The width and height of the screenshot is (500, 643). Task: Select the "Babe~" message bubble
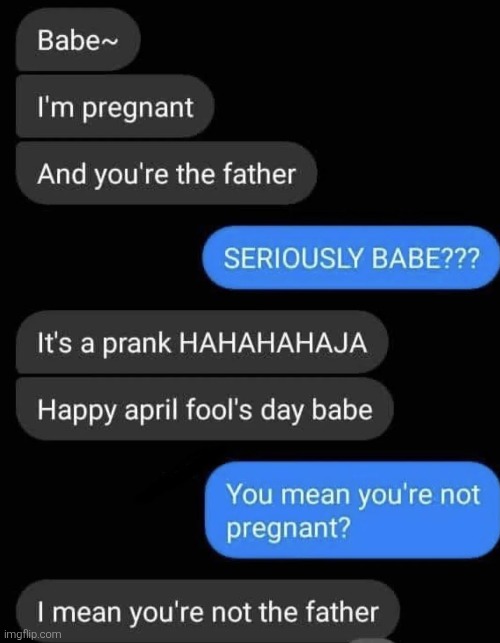[78, 39]
